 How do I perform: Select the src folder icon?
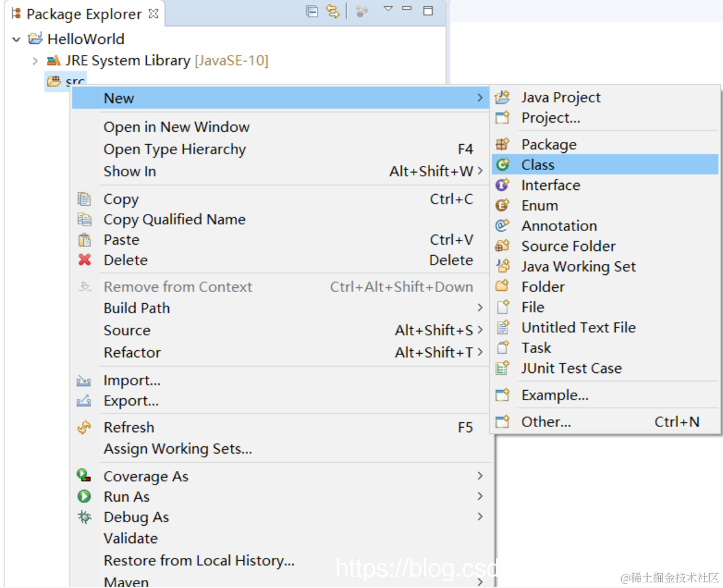coord(54,81)
